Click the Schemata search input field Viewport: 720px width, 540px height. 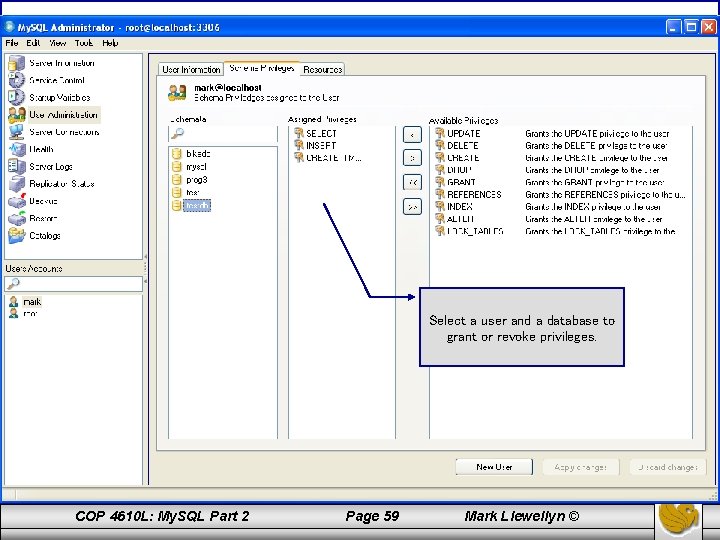(x=223, y=134)
